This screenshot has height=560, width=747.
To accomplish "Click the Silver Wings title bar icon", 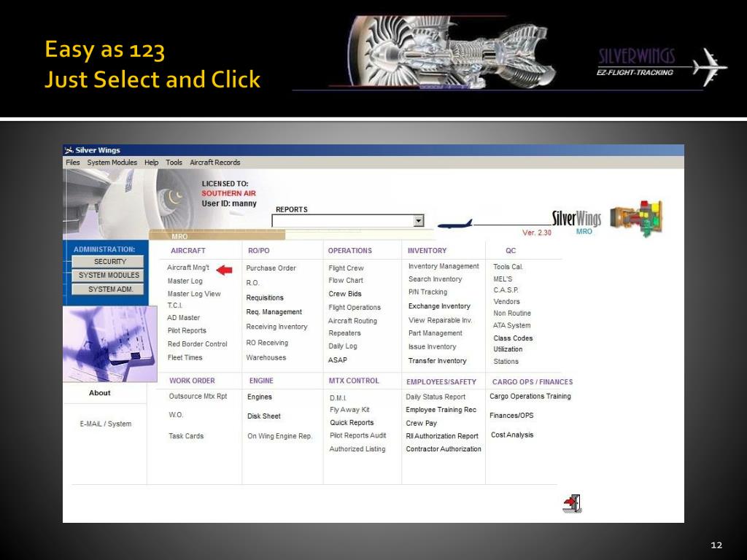I will (69, 150).
